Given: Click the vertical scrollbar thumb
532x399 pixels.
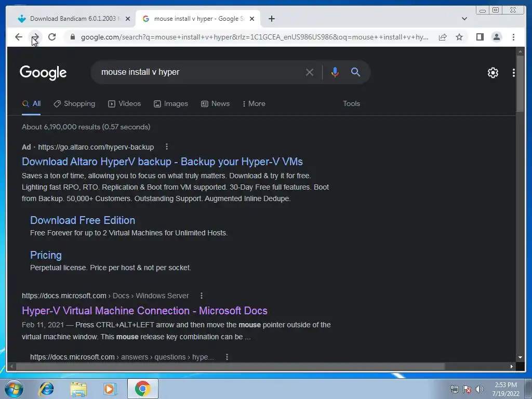Looking at the screenshot, I should click(x=520, y=83).
